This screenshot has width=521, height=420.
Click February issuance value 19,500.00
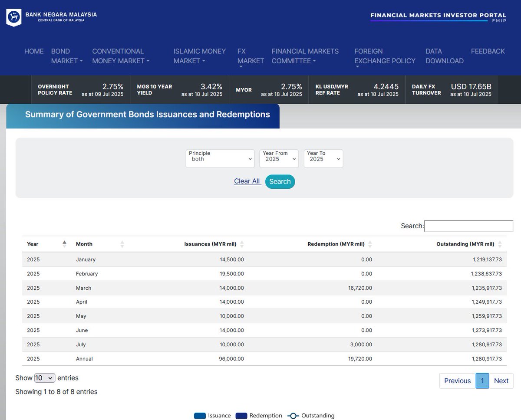[232, 274]
